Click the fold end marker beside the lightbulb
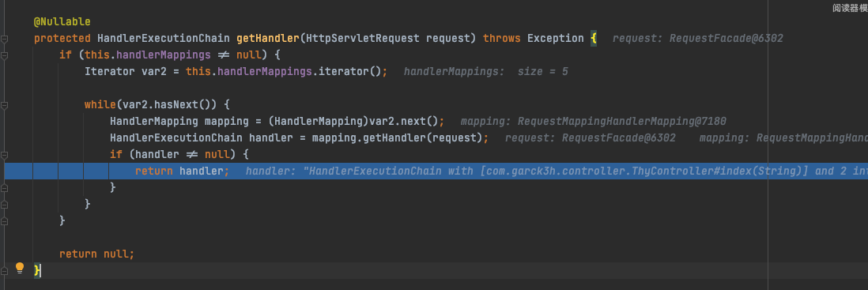 (x=5, y=270)
